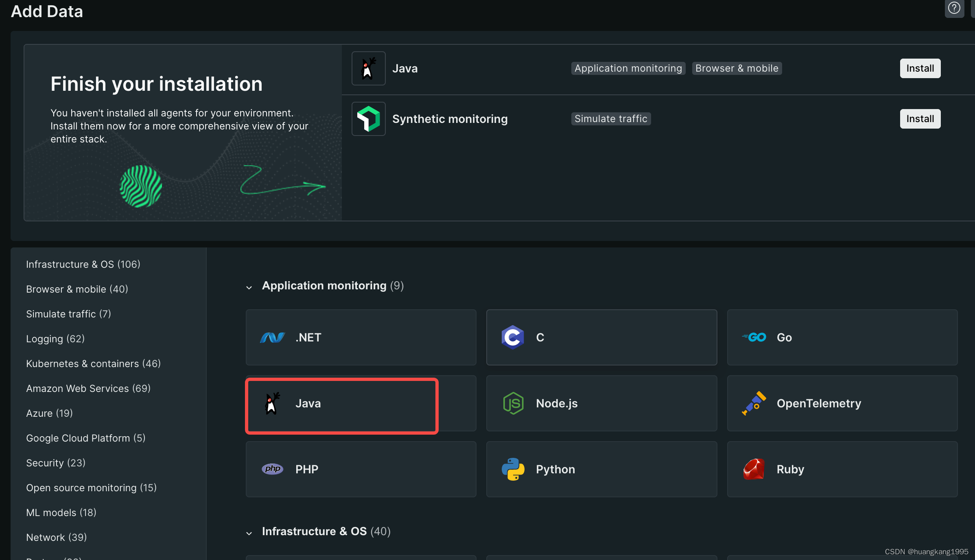This screenshot has height=560, width=975.
Task: Select Infrastructure & OS (106) category
Action: coord(83,263)
